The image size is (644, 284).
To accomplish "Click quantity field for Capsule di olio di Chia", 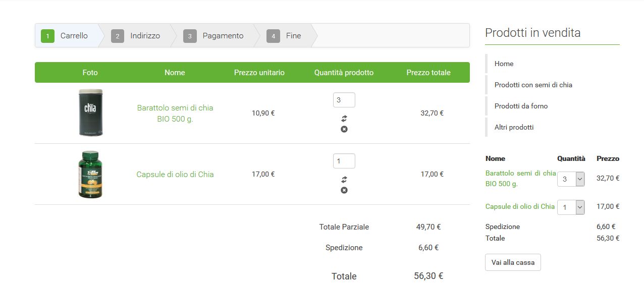I will pyautogui.click(x=344, y=161).
